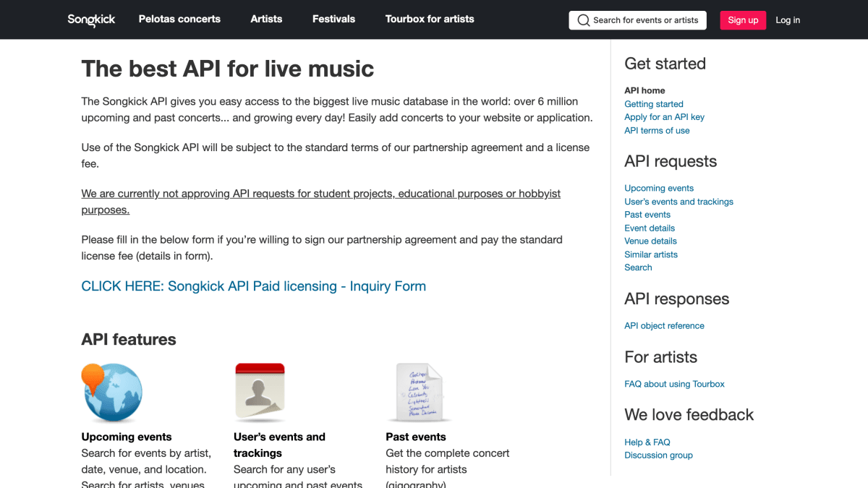Click the We love feedback sidebar heading
Viewport: 868px width, 488px height.
689,415
